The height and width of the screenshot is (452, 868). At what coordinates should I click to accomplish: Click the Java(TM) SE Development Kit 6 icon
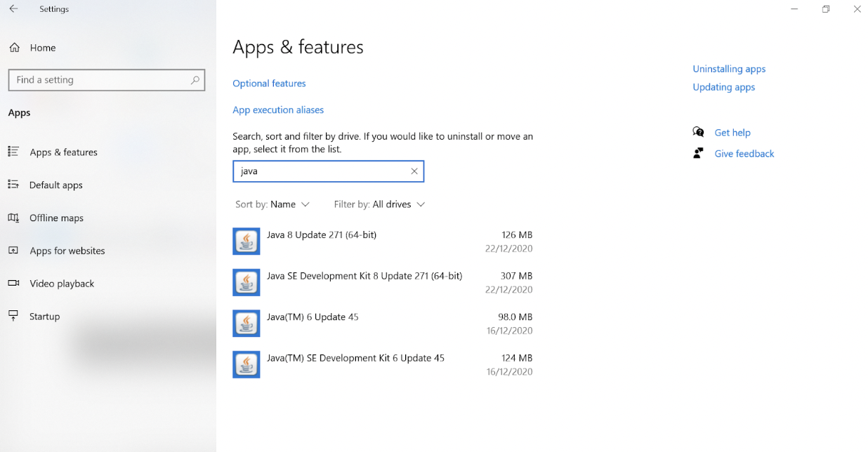246,364
